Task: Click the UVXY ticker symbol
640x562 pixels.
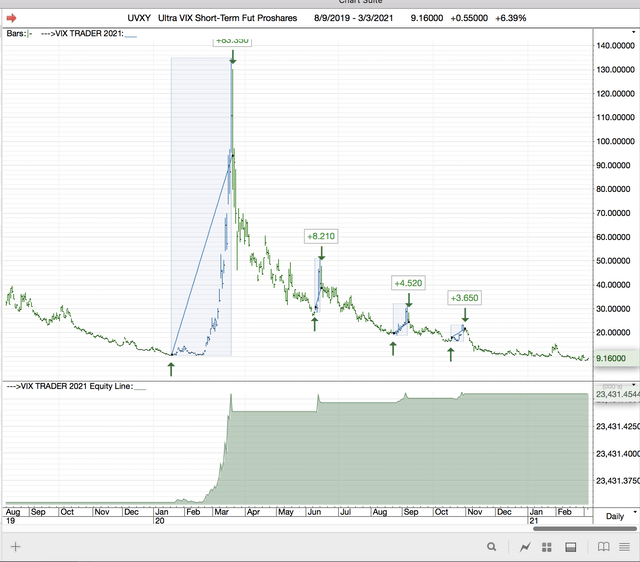Action: tap(139, 18)
